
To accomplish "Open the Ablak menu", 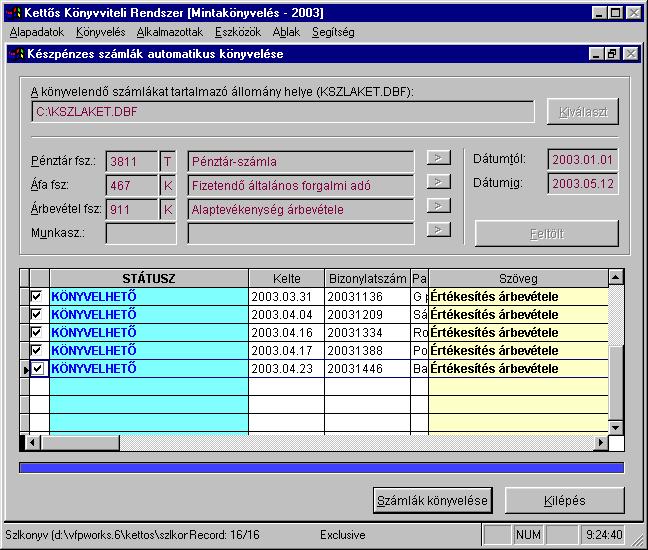I will click(x=286, y=32).
